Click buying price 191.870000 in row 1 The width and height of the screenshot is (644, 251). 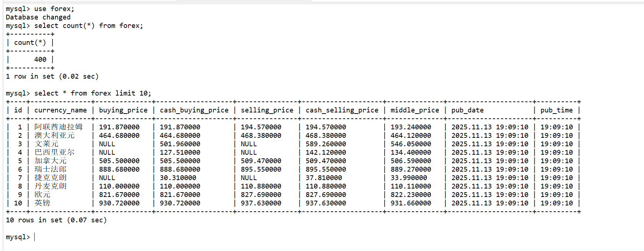pos(119,127)
